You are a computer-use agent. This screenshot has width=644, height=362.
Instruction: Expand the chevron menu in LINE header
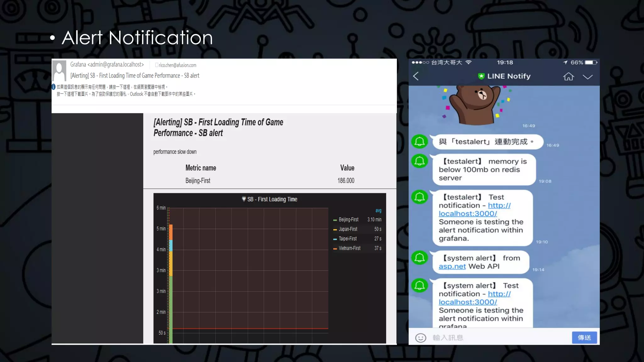587,77
